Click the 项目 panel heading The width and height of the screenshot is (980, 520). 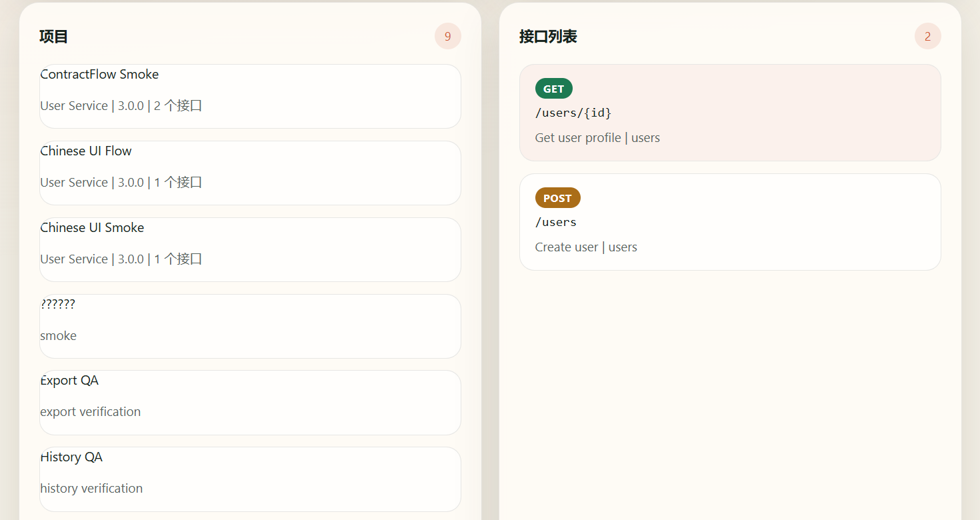pos(53,37)
